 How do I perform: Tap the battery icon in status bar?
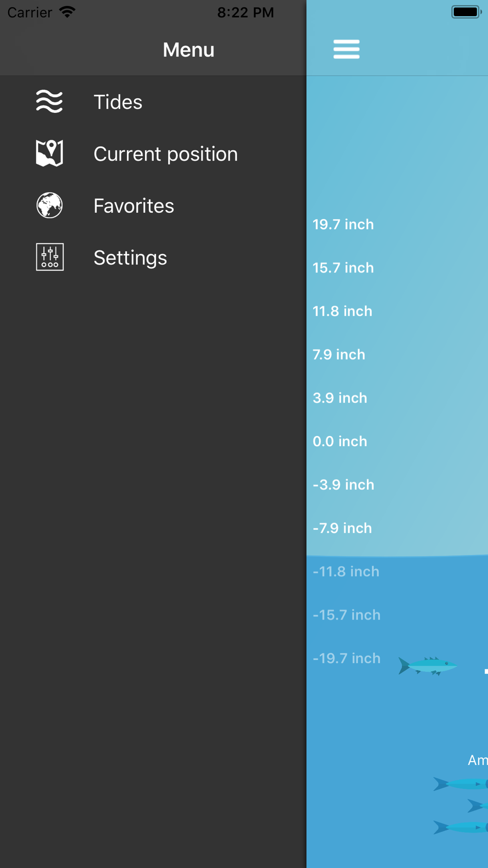point(466,12)
